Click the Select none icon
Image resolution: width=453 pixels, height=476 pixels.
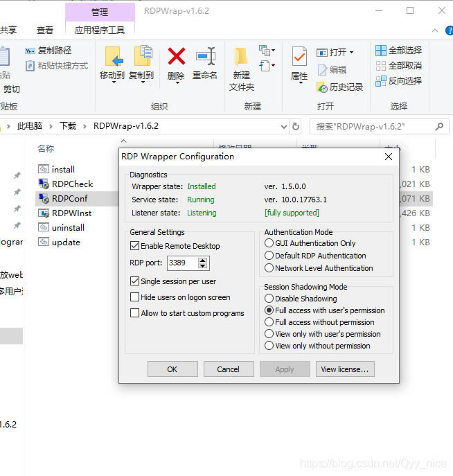click(381, 66)
